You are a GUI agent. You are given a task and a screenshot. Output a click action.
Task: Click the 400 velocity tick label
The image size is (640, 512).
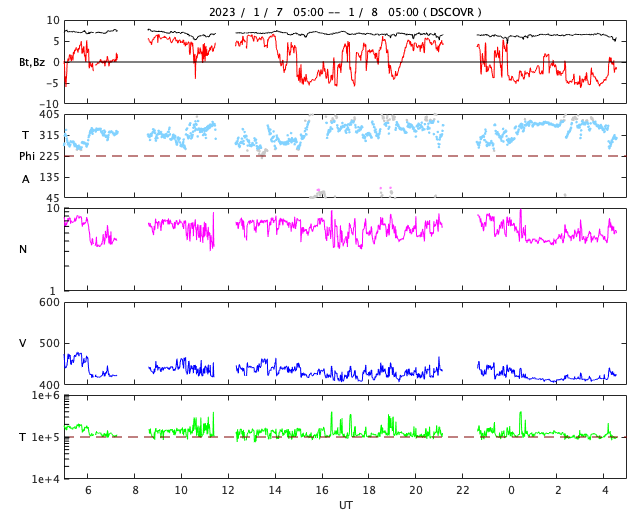[x=49, y=385]
